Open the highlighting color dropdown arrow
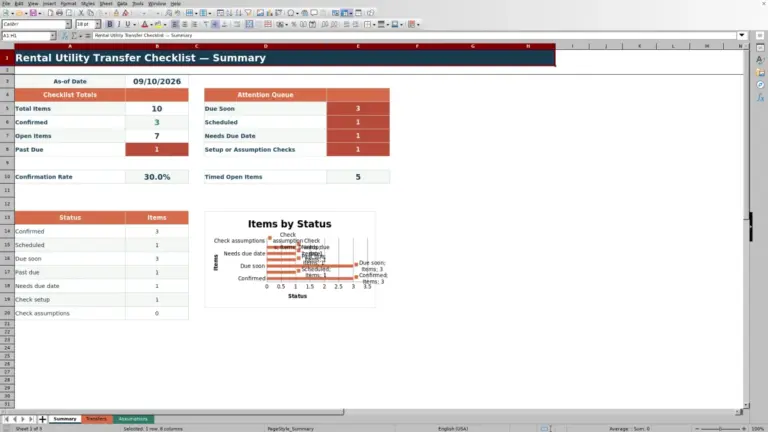768x432 pixels. (x=165, y=24)
